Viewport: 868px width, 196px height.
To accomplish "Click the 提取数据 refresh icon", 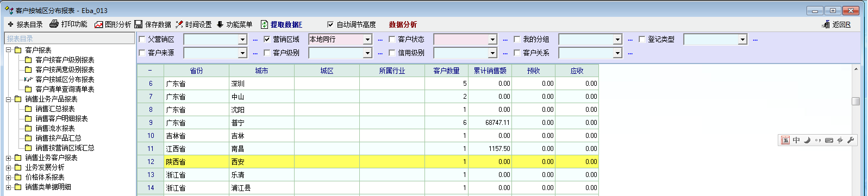I will (x=264, y=24).
